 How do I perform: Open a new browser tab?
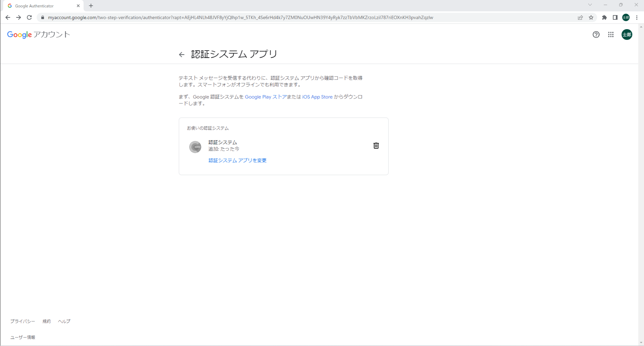click(91, 6)
